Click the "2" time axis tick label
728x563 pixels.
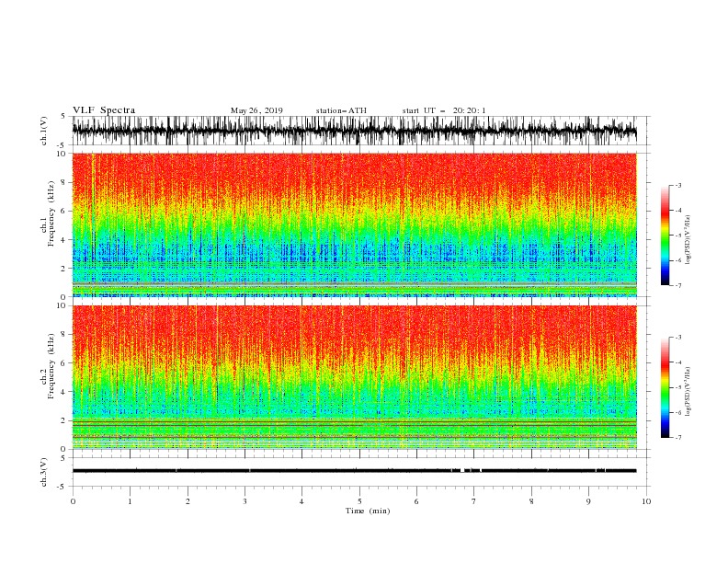tap(188, 501)
